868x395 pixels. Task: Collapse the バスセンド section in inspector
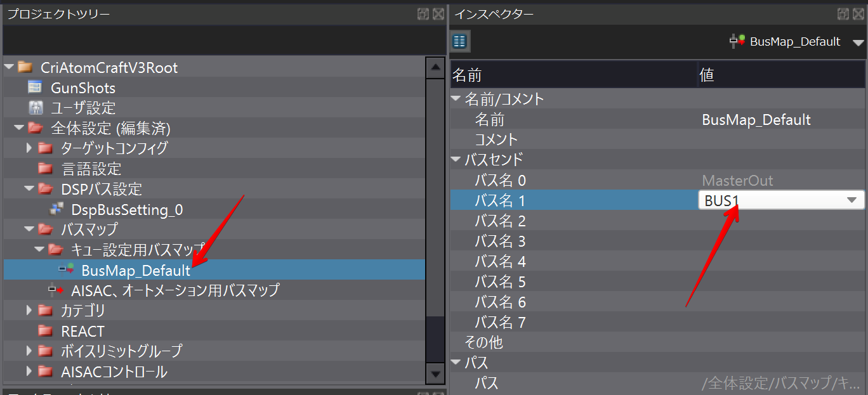[456, 159]
